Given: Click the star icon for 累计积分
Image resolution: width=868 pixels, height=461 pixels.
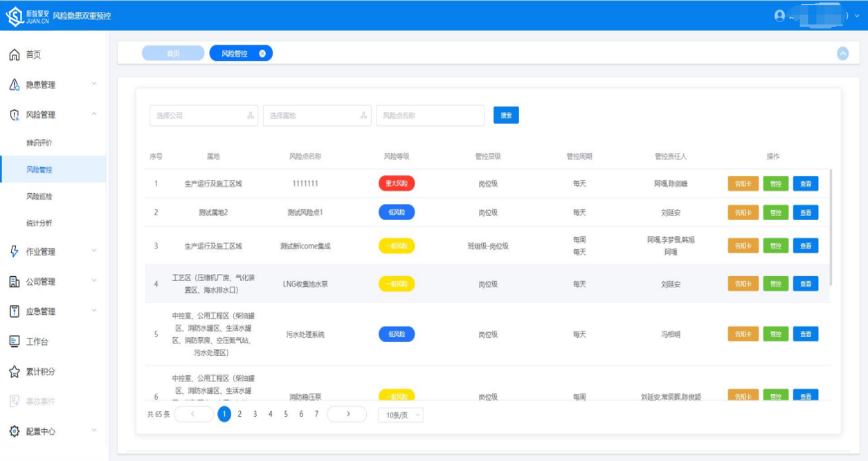Looking at the screenshot, I should point(15,372).
